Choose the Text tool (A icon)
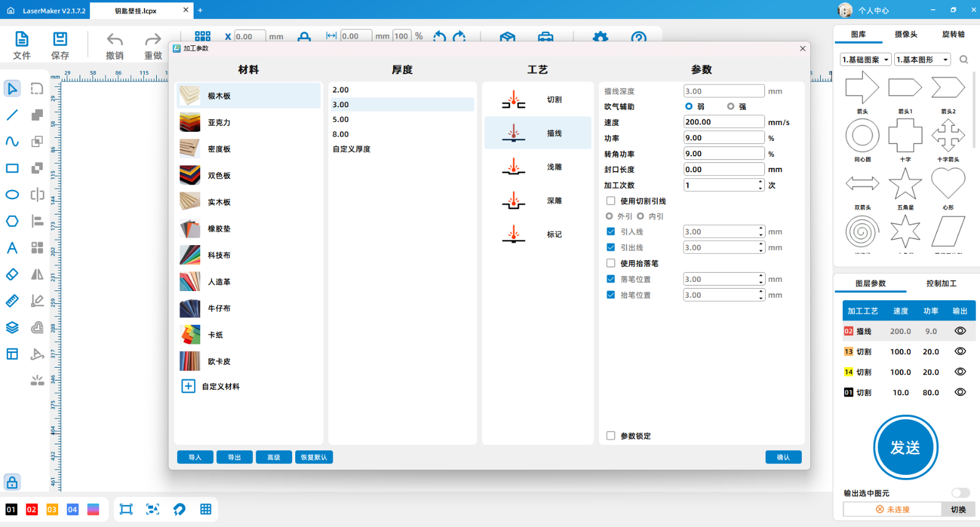Screen dimensions: 980x527 click(12, 248)
